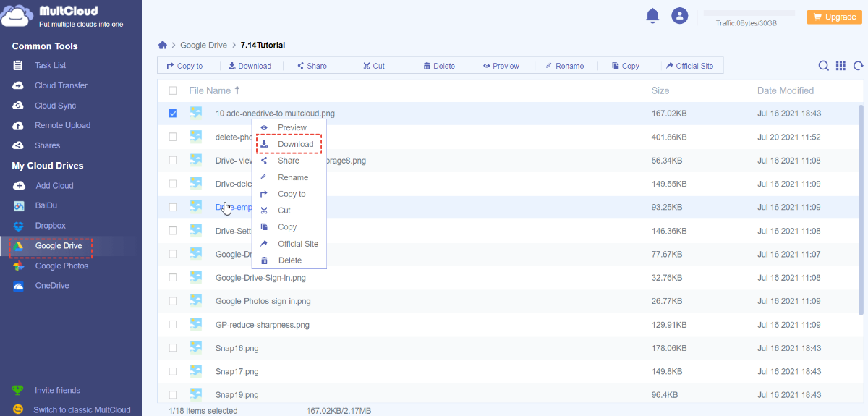Sort by File Name column arrow
Viewport: 868px width, 416px height.
click(x=237, y=90)
